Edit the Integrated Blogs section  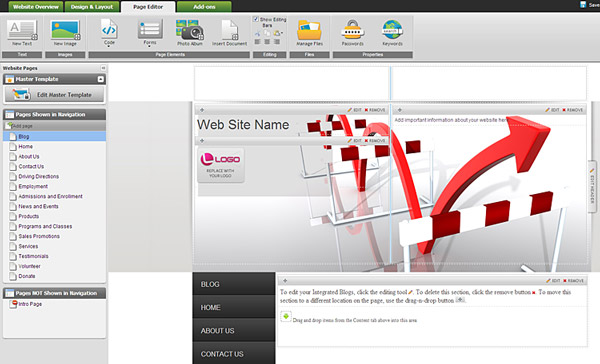(553, 281)
